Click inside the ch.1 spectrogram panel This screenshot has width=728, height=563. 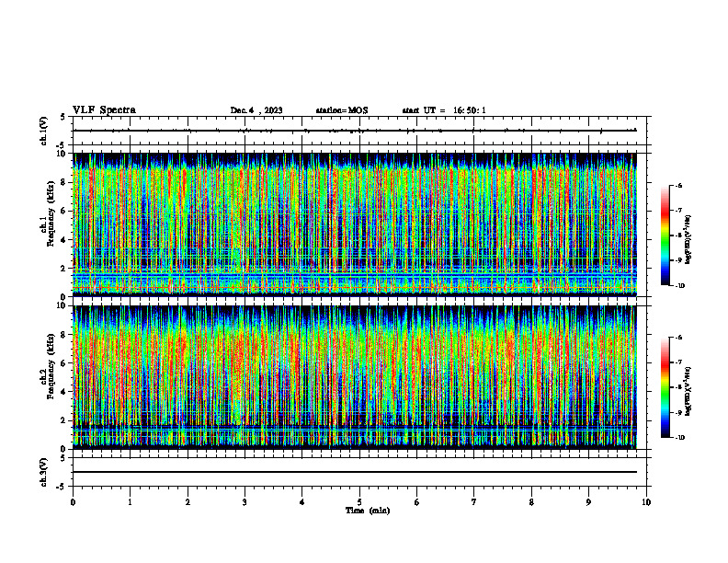(x=355, y=224)
